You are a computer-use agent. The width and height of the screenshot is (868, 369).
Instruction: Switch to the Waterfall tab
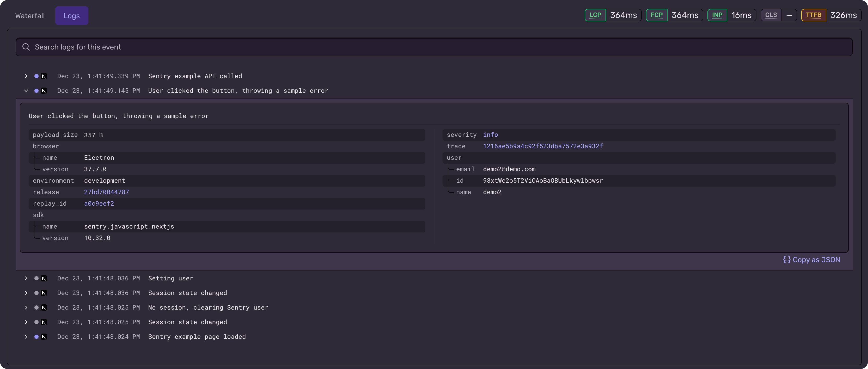pos(30,15)
